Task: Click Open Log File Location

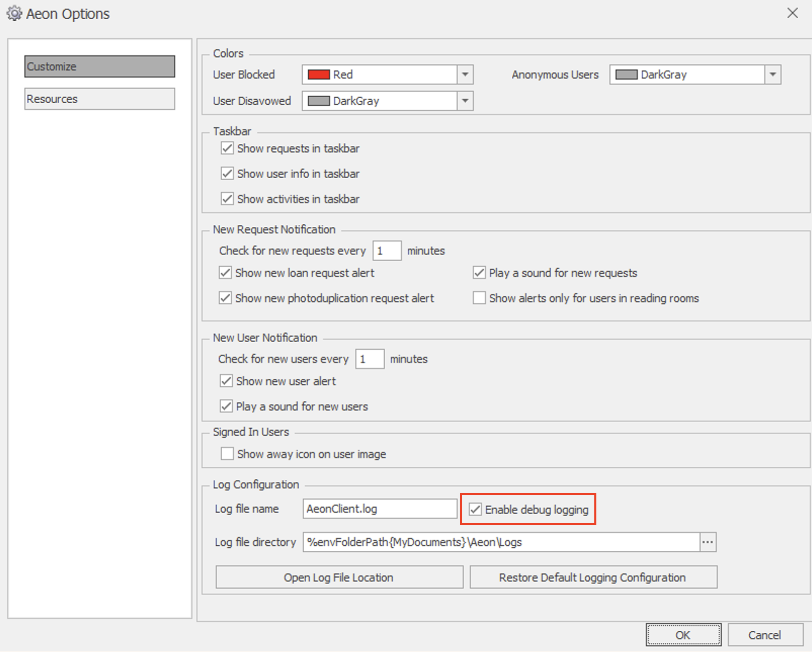Action: click(339, 577)
